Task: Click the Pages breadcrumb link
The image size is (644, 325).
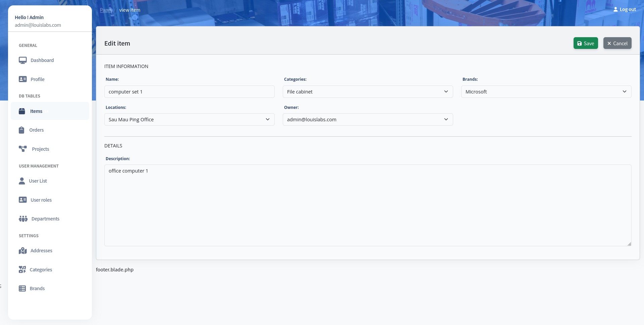Action: coord(106,10)
